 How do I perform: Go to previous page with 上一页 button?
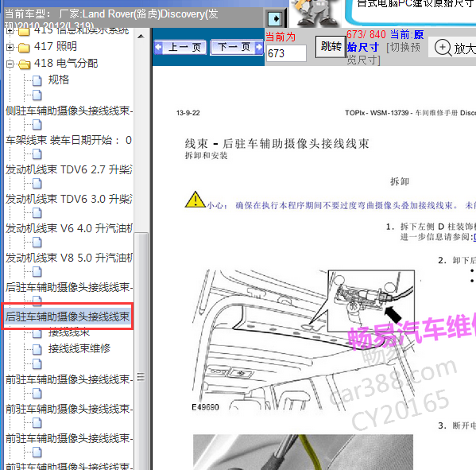click(x=180, y=47)
